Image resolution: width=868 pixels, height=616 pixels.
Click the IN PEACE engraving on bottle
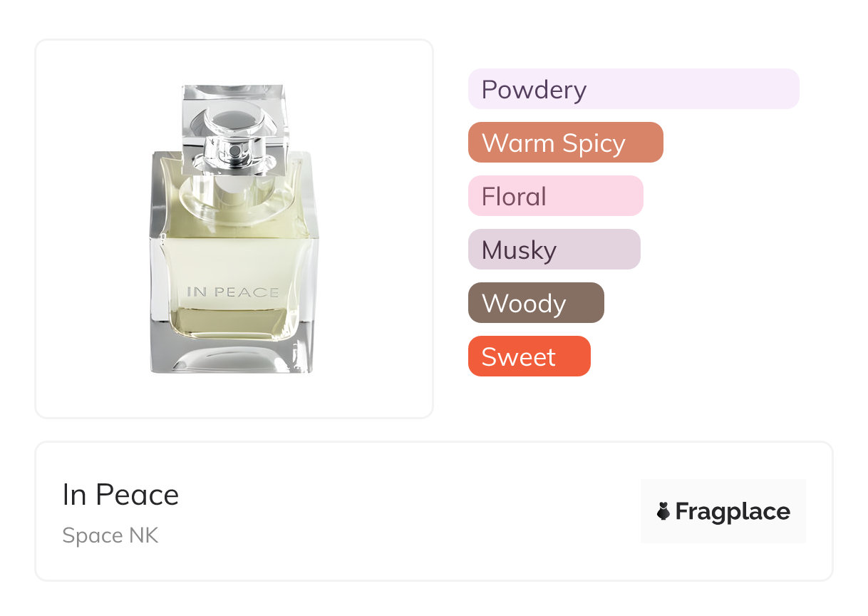(232, 292)
